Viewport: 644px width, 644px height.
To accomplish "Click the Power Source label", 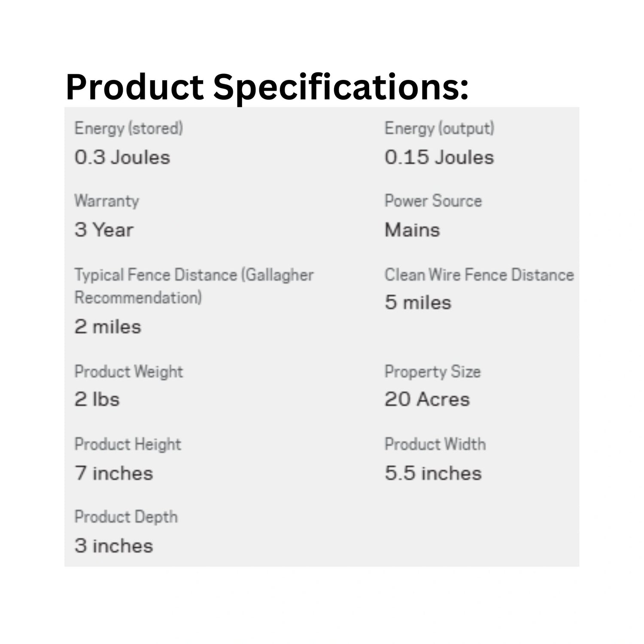I will (433, 201).
